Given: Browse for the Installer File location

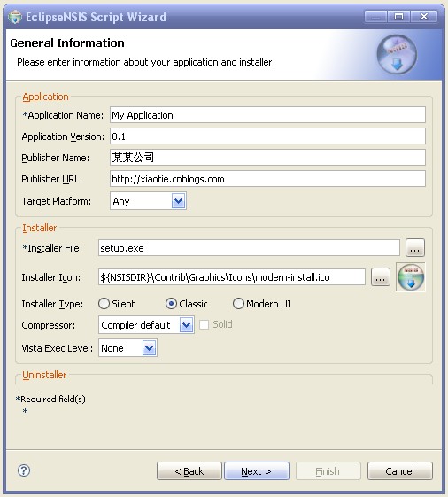Looking at the screenshot, I should tap(415, 248).
